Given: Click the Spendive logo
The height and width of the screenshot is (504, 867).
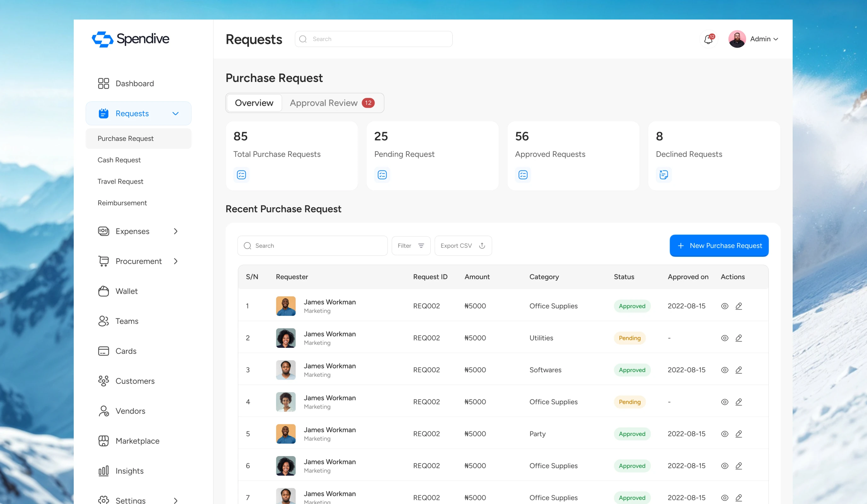Looking at the screenshot, I should click(x=130, y=39).
